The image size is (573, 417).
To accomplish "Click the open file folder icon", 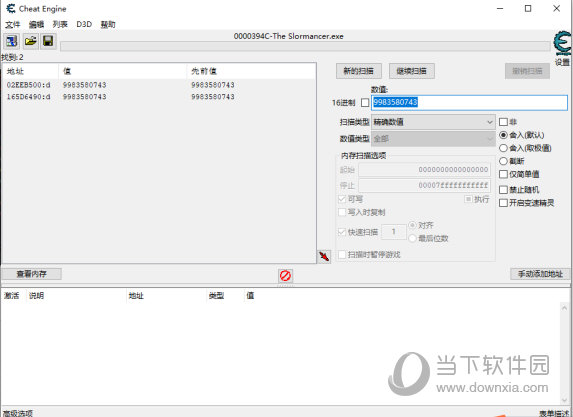I will [31, 41].
